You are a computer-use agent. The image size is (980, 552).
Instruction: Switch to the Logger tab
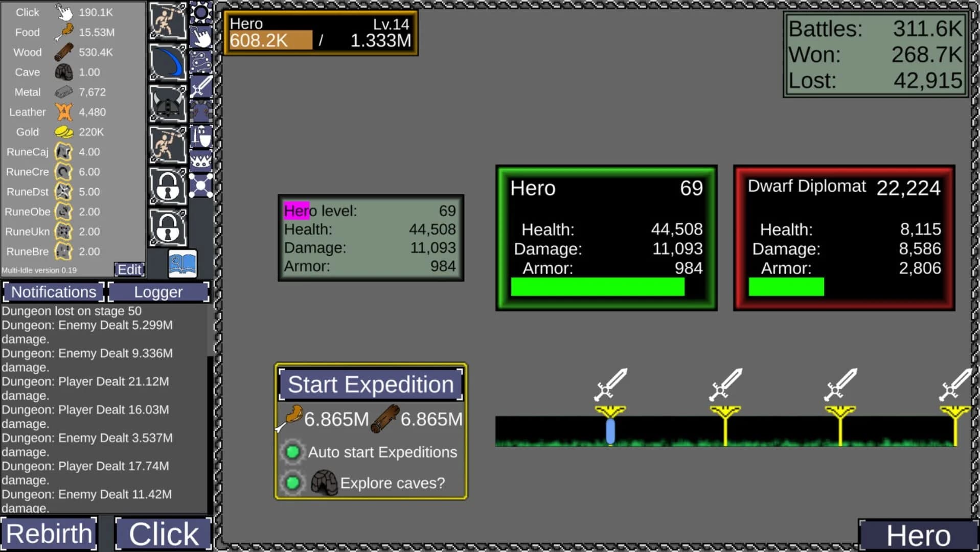tap(158, 292)
